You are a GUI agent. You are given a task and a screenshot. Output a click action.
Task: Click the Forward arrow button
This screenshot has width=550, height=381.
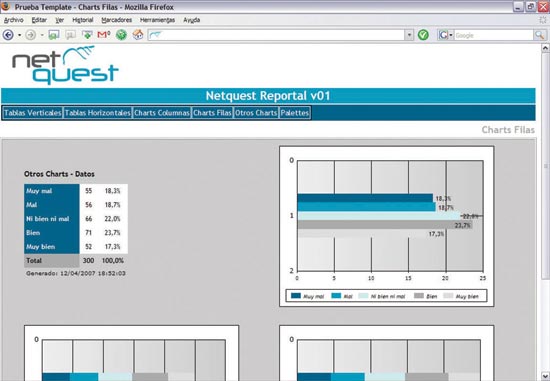[31, 35]
